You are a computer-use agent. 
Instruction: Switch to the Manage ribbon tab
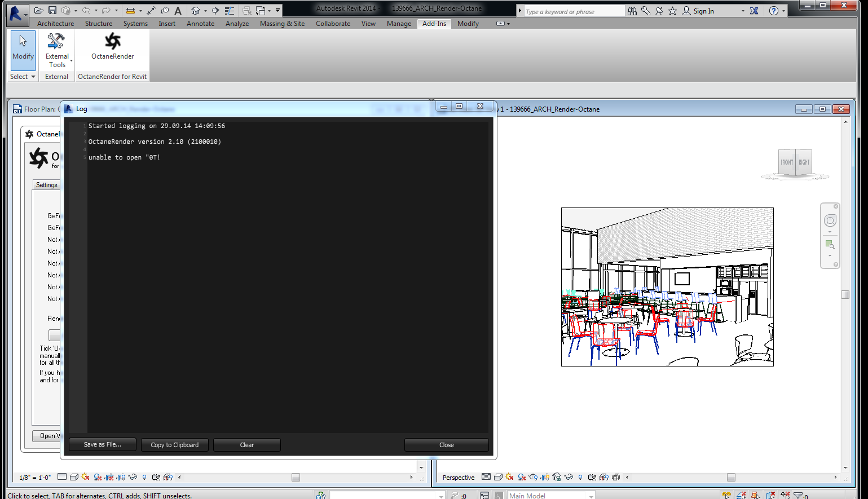(x=399, y=24)
